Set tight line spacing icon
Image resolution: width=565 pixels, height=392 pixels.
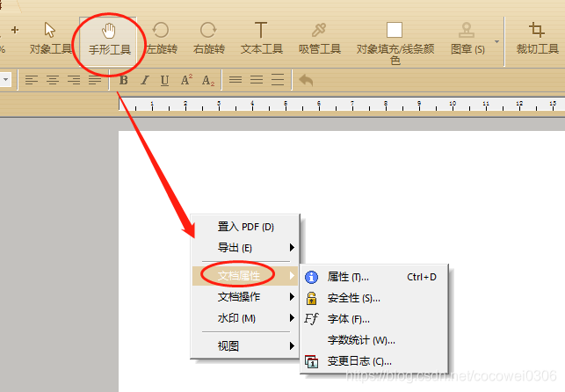click(235, 80)
